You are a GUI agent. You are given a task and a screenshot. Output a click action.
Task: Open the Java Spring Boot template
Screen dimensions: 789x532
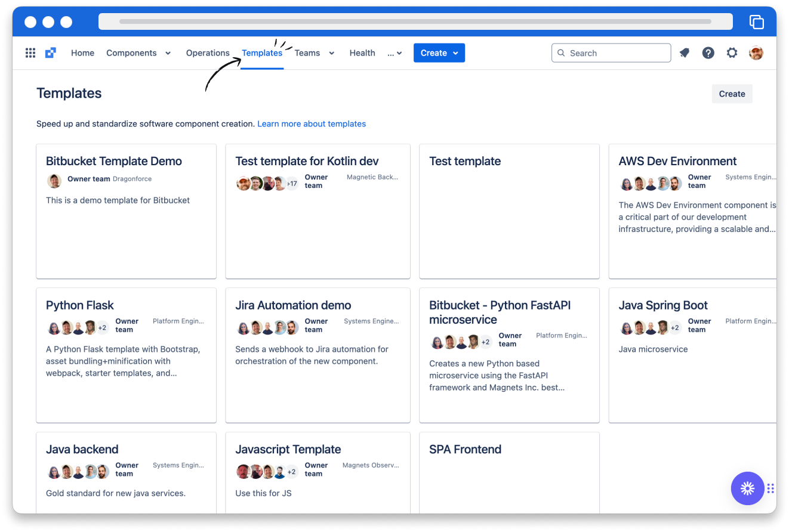point(663,305)
